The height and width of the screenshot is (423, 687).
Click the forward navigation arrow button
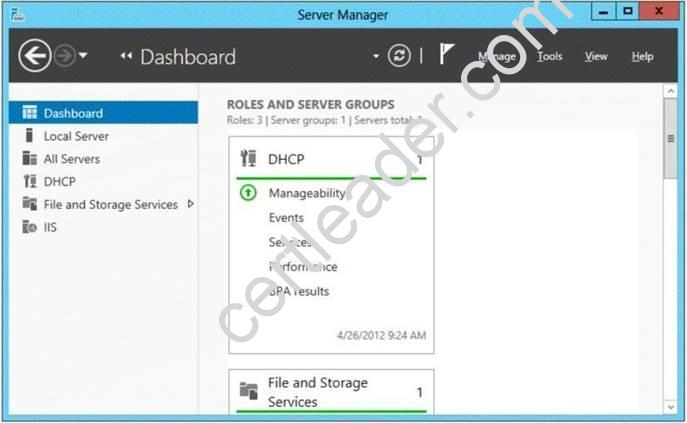coord(64,57)
